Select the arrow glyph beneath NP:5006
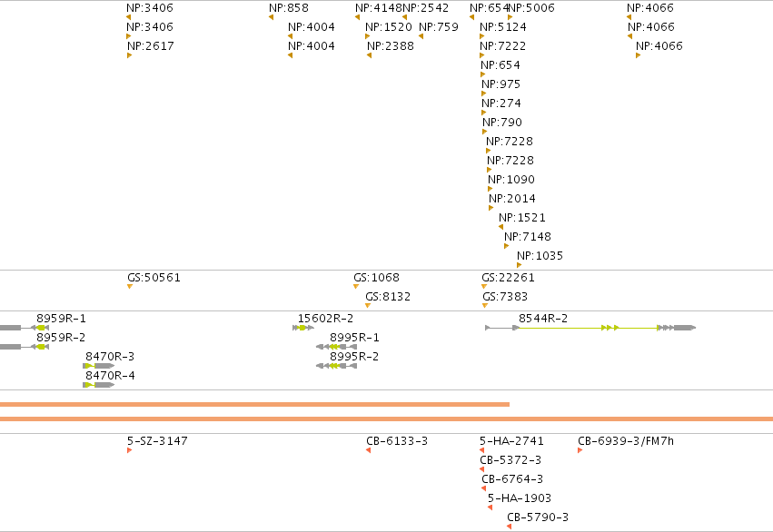The width and height of the screenshot is (773, 532). pos(510,18)
